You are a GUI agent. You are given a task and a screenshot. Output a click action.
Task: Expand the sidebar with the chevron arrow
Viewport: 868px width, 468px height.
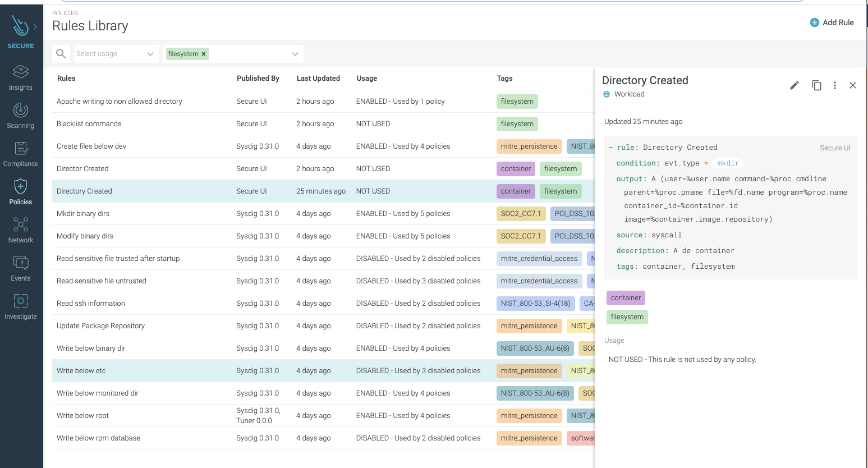tap(35, 26)
